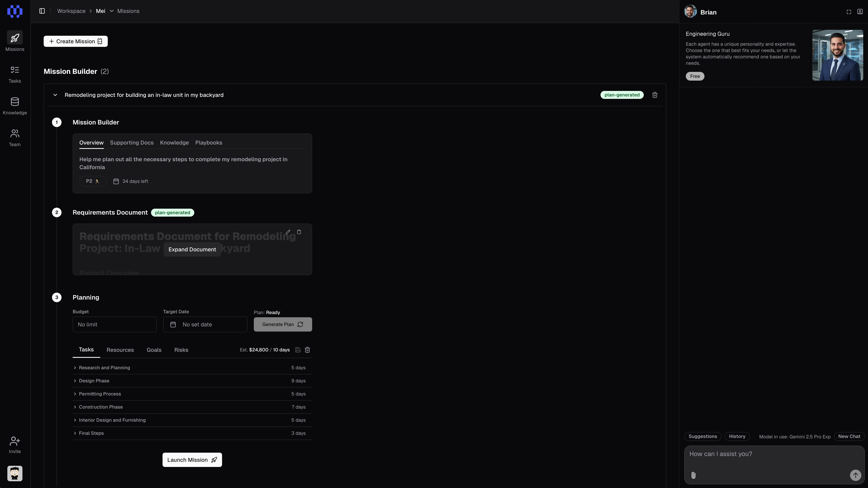The image size is (868, 488).
Task: Open the Team section in sidebar
Action: click(x=15, y=138)
